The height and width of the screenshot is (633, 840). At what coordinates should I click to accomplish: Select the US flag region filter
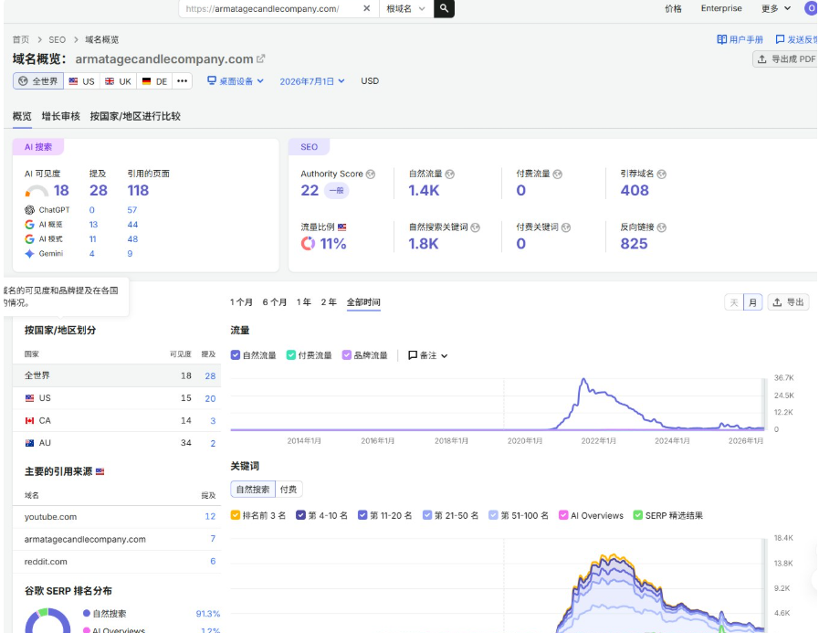click(82, 81)
